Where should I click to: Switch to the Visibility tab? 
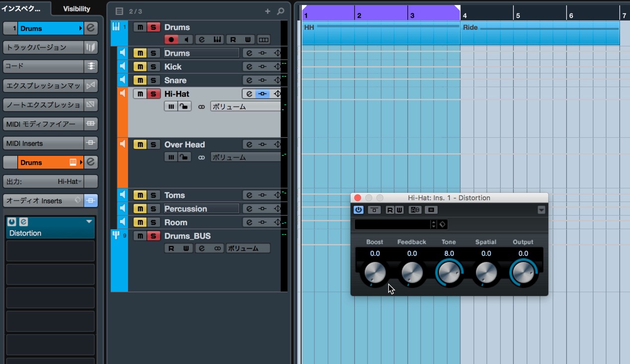point(77,8)
